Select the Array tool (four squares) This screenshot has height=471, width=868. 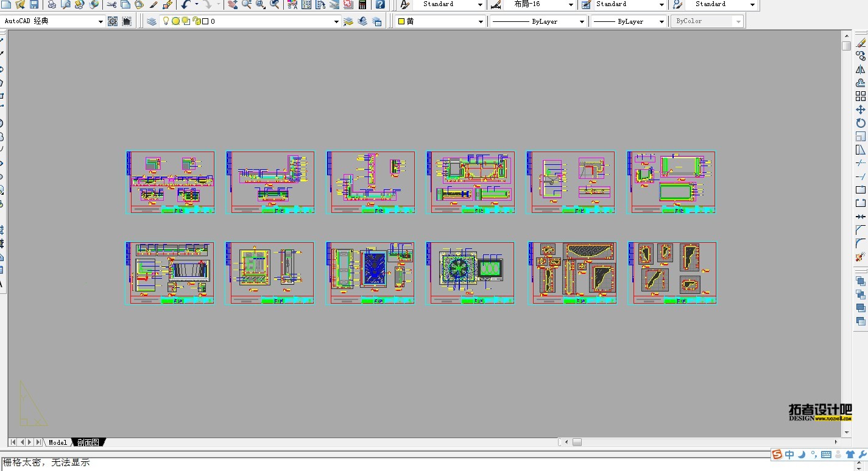pos(861,96)
